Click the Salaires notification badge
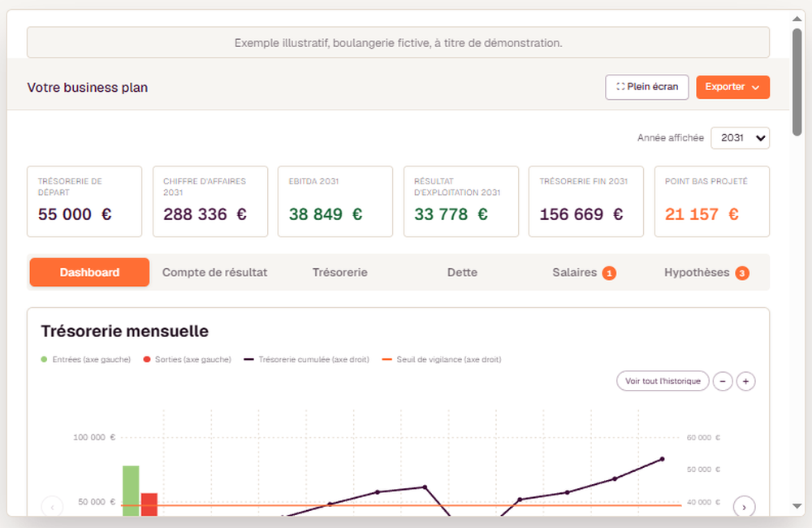 click(x=609, y=273)
